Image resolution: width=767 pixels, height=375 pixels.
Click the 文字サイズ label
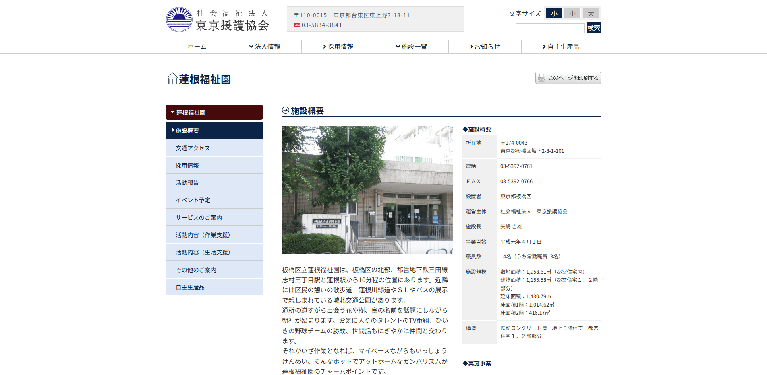[x=525, y=14]
